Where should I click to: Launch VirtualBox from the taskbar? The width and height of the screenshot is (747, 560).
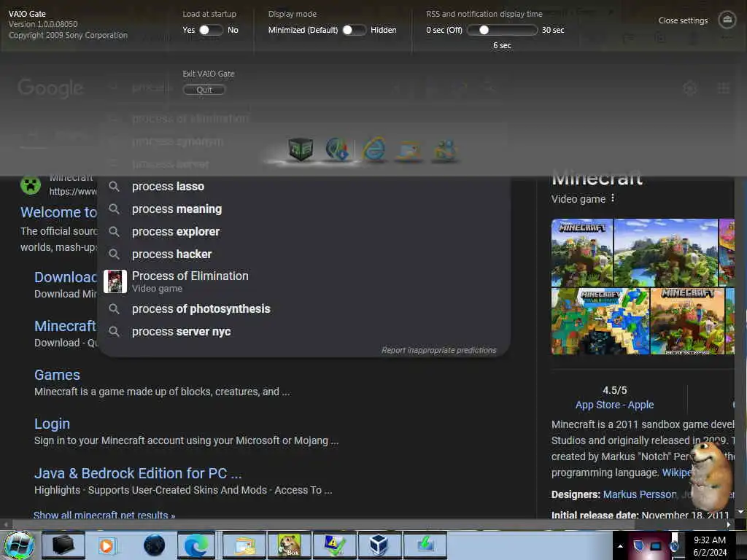(x=379, y=545)
